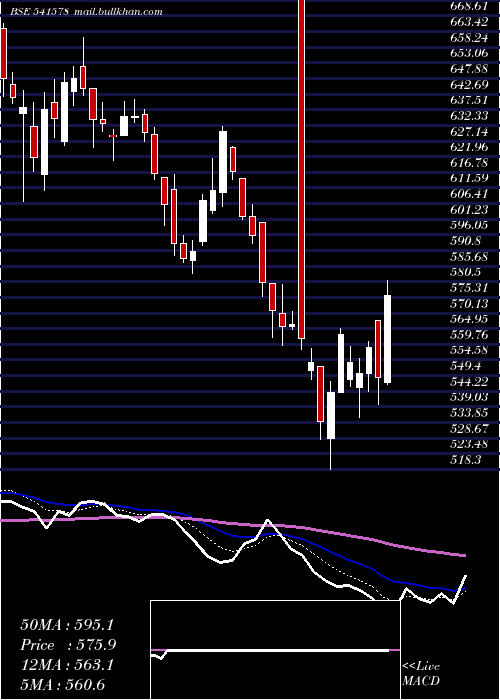
Task: Click the 621.96 price axis label
Action: tap(470, 147)
